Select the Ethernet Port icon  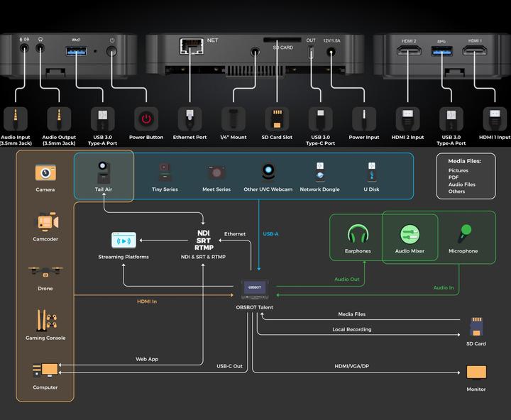(189, 119)
